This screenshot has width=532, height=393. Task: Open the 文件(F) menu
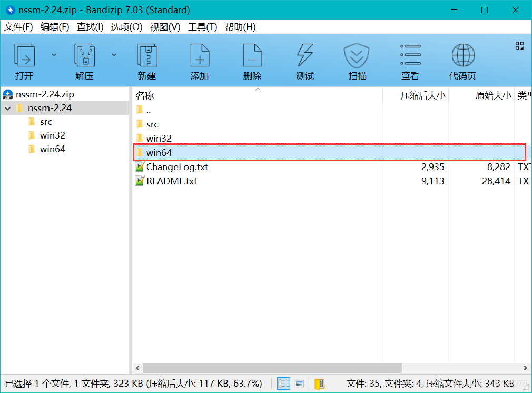pyautogui.click(x=18, y=27)
